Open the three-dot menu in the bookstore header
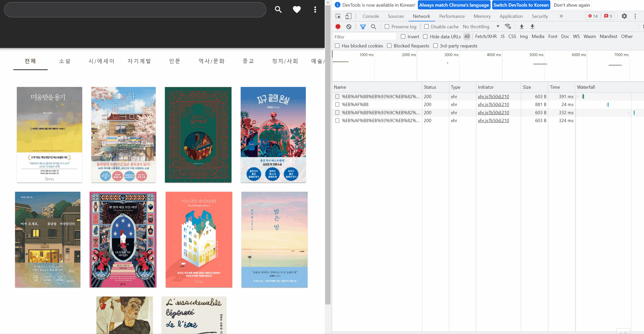Image resolution: width=644 pixels, height=334 pixels. [315, 10]
